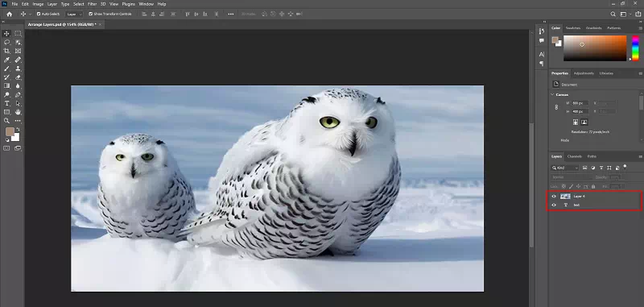Open the Comments panel icon
644x307 pixels.
[541, 40]
